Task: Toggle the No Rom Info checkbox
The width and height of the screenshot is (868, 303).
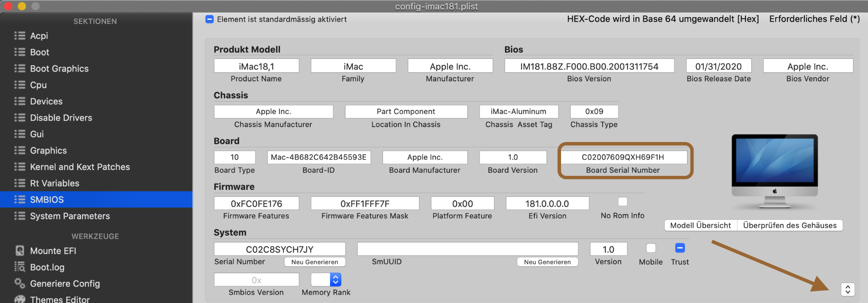Action: [623, 202]
